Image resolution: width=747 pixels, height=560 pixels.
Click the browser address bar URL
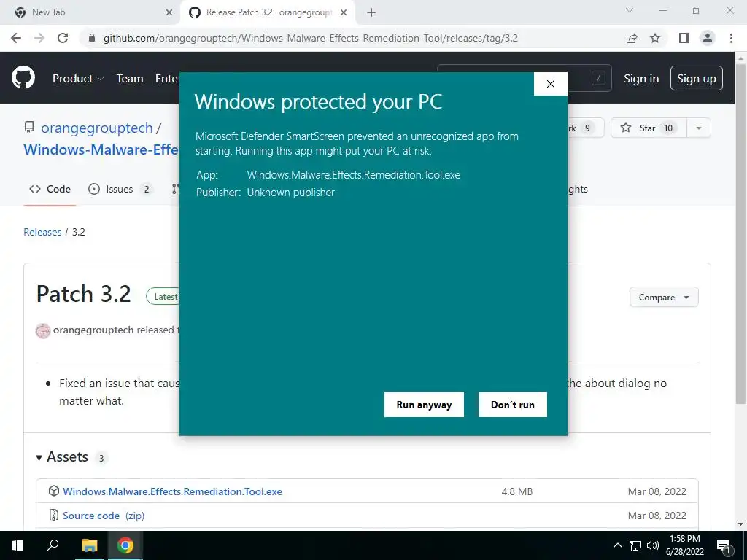tap(311, 38)
